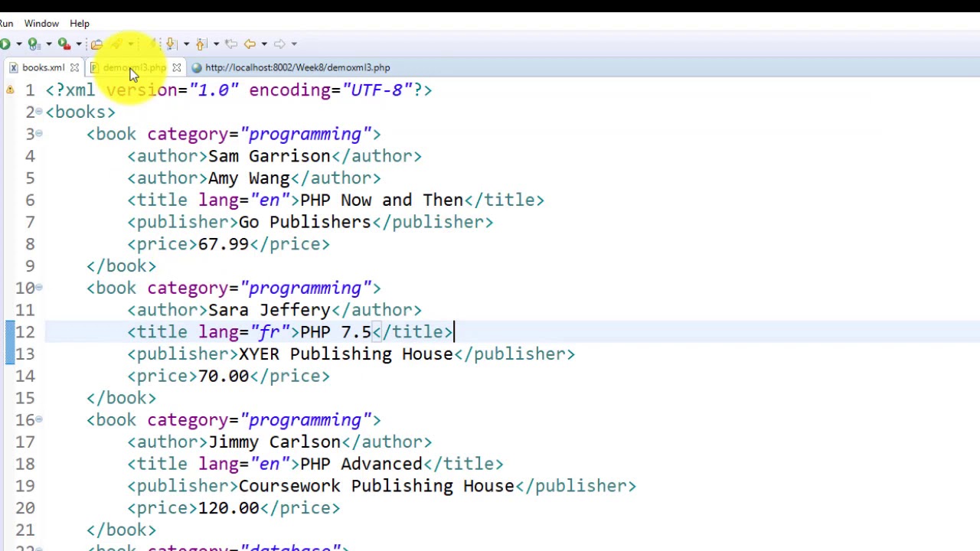
Task: Collapse the book element on line 16
Action: [x=38, y=419]
